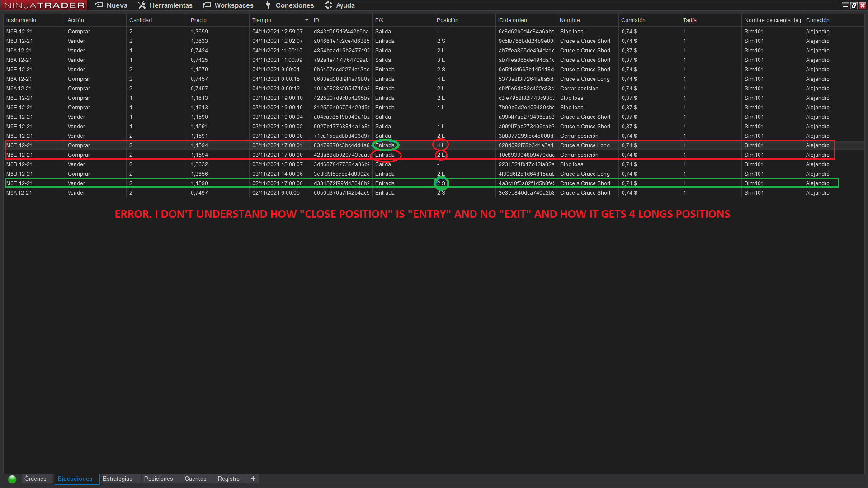Viewport: 868px width, 488px height.
Task: Open the Cuentas tab
Action: click(195, 479)
